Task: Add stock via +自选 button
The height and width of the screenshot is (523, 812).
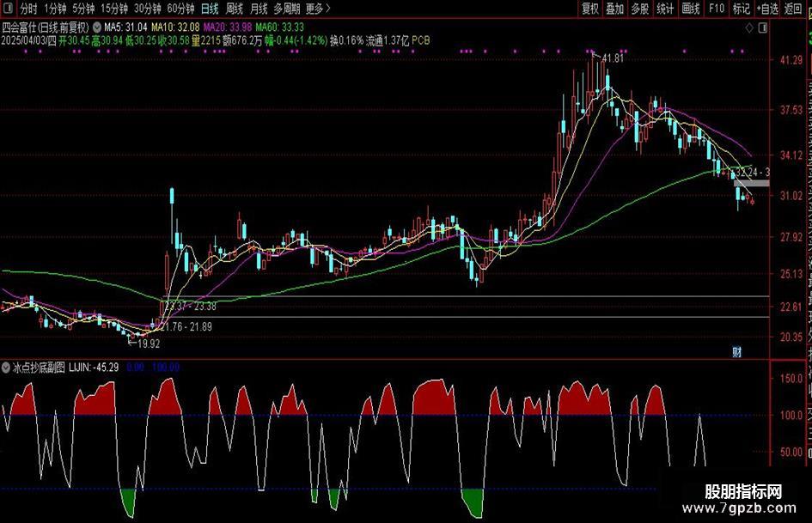Action: [x=767, y=9]
